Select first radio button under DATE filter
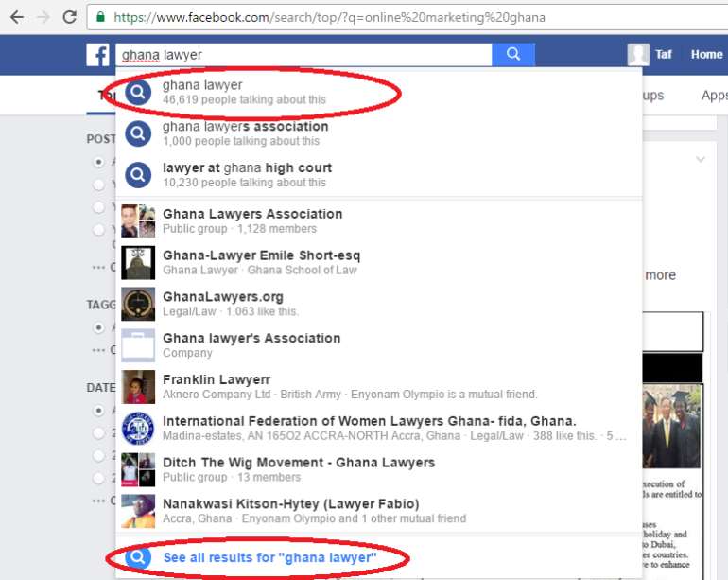 tap(98, 411)
